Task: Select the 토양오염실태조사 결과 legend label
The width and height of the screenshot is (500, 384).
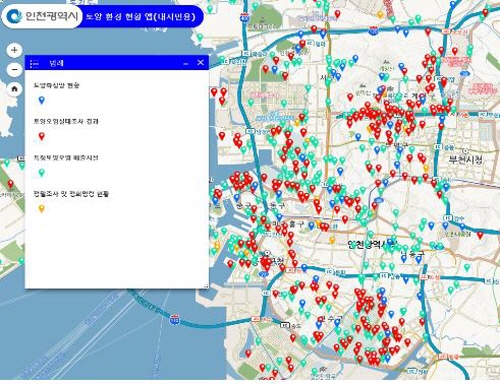Action: point(66,121)
